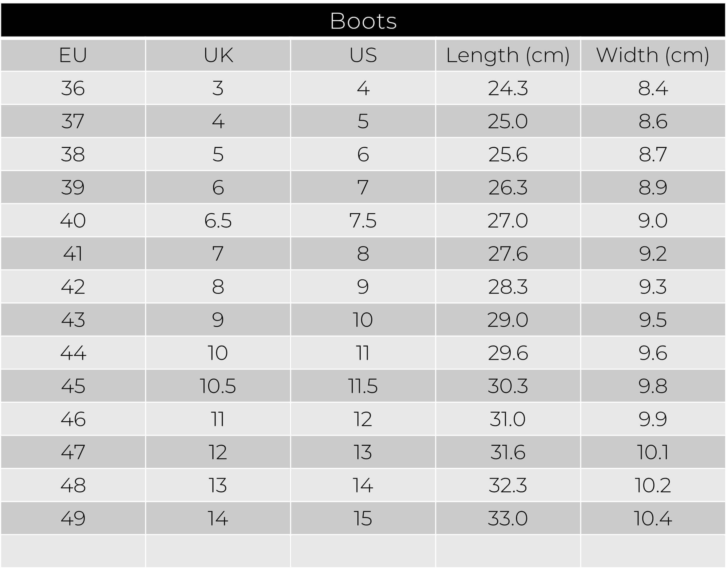Click the 33.0 length value

click(x=508, y=518)
